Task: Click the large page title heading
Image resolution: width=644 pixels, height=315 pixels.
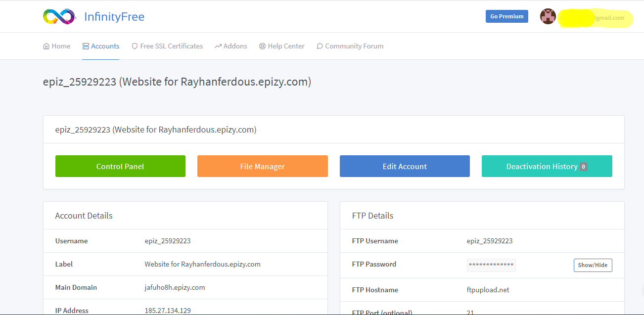Action: tap(177, 82)
